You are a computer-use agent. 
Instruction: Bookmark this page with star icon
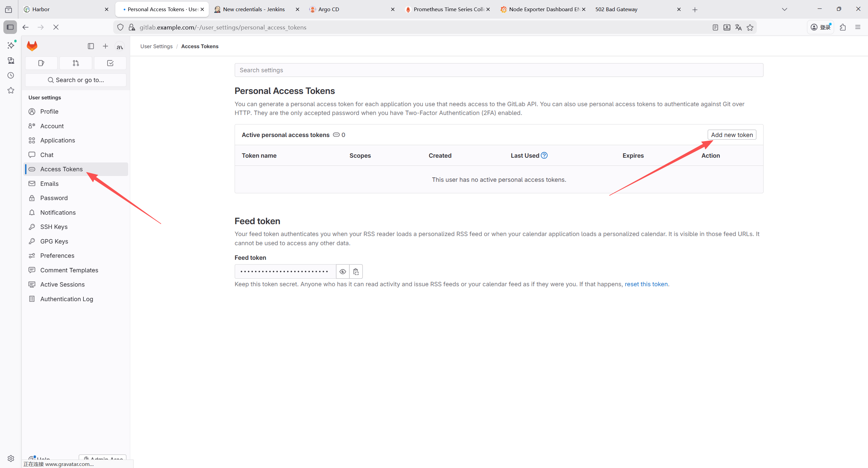click(750, 27)
